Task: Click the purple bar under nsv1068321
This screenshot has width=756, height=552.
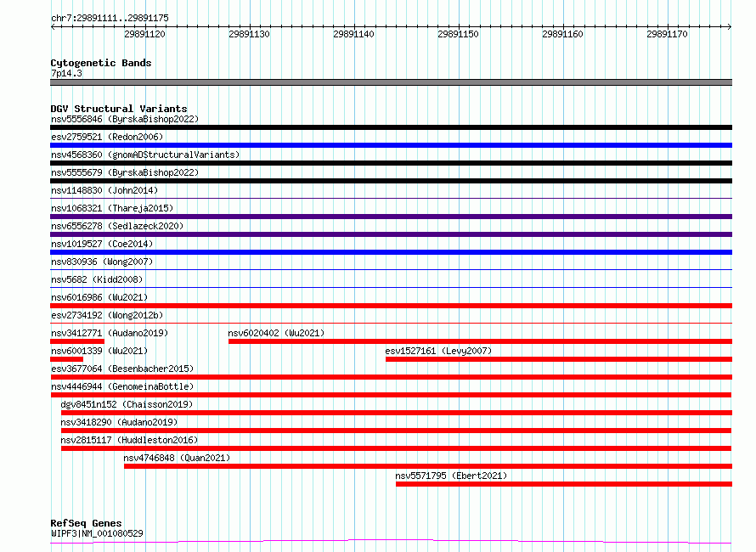Action: point(391,217)
